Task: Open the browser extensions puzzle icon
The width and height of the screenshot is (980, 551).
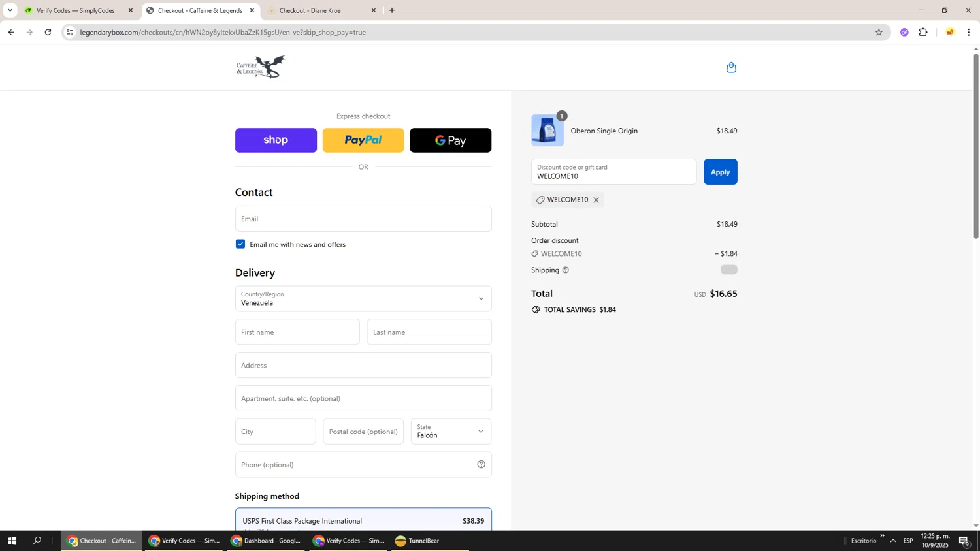Action: coord(923,32)
